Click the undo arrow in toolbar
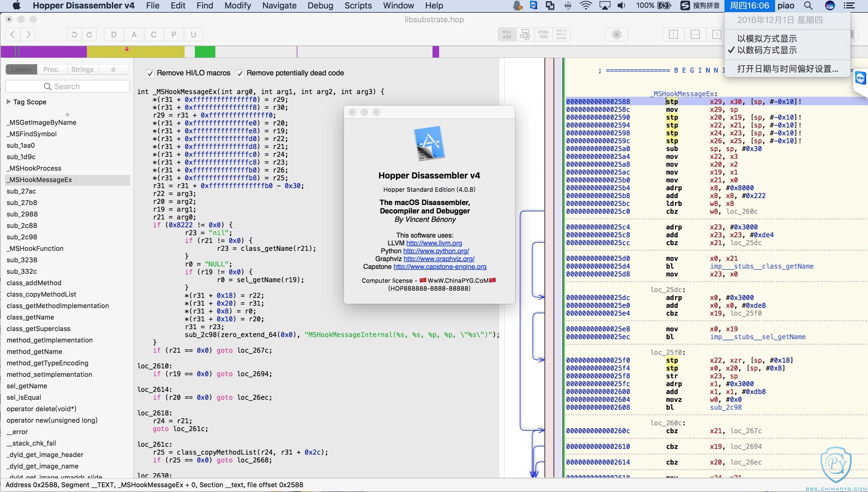 tap(74, 34)
